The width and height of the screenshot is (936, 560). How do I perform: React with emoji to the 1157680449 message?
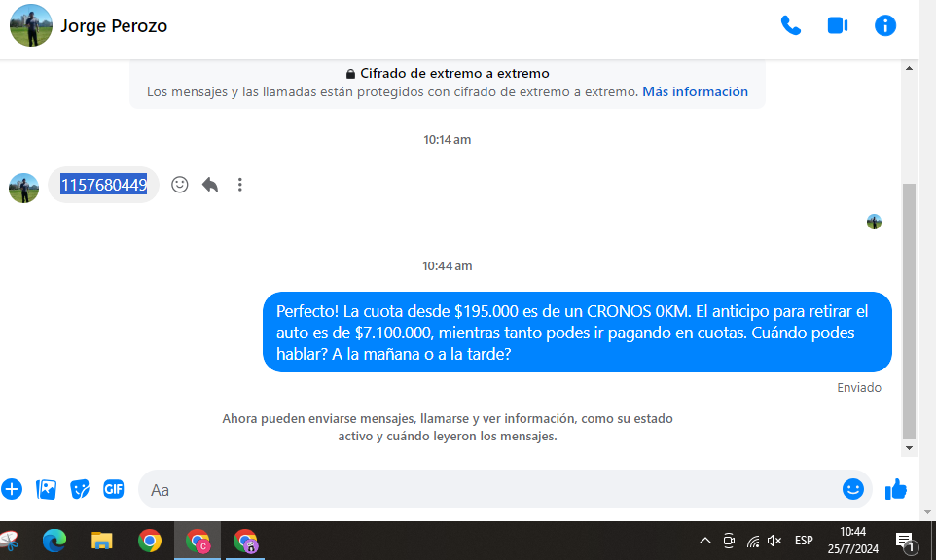click(x=179, y=185)
